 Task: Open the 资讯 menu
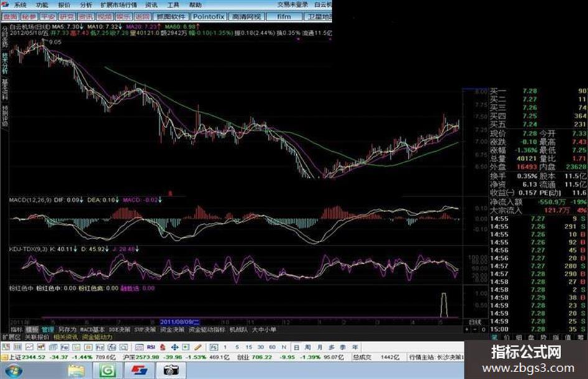151,5
